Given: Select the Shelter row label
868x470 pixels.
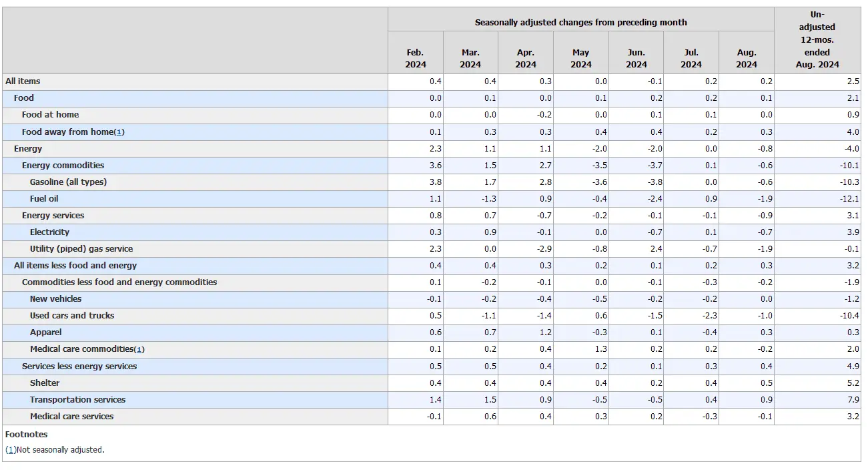Looking at the screenshot, I should point(45,383).
